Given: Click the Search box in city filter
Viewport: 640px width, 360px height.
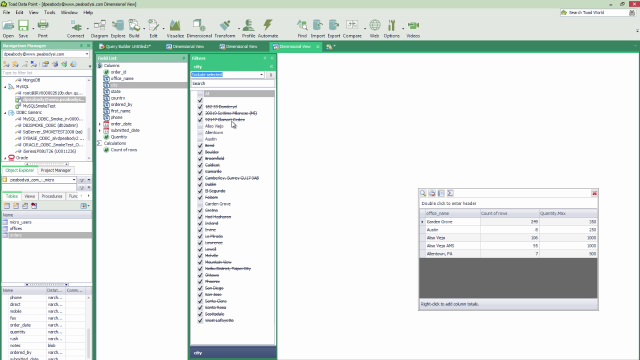Looking at the screenshot, I should (233, 83).
